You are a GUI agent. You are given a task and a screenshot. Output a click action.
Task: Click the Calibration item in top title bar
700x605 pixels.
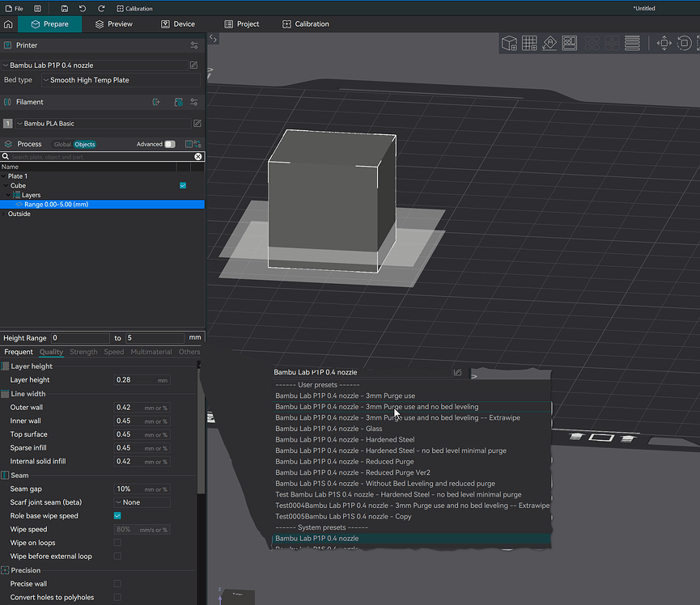[134, 8]
